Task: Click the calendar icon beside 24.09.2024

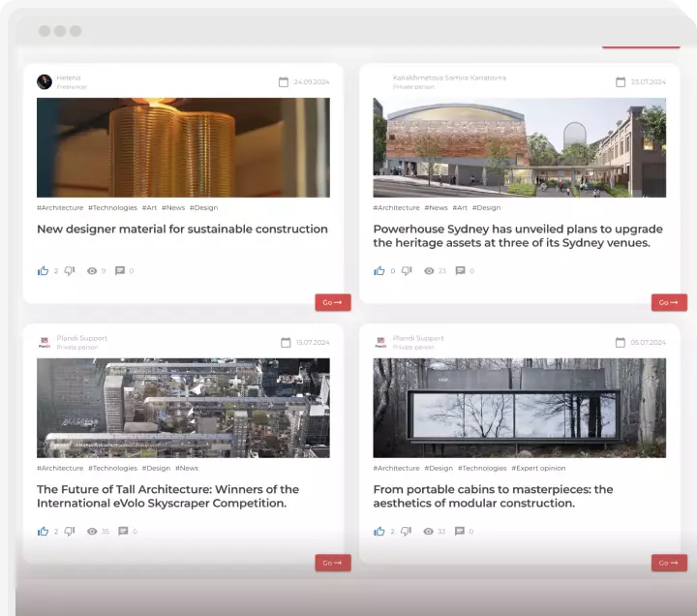Action: pyautogui.click(x=284, y=82)
